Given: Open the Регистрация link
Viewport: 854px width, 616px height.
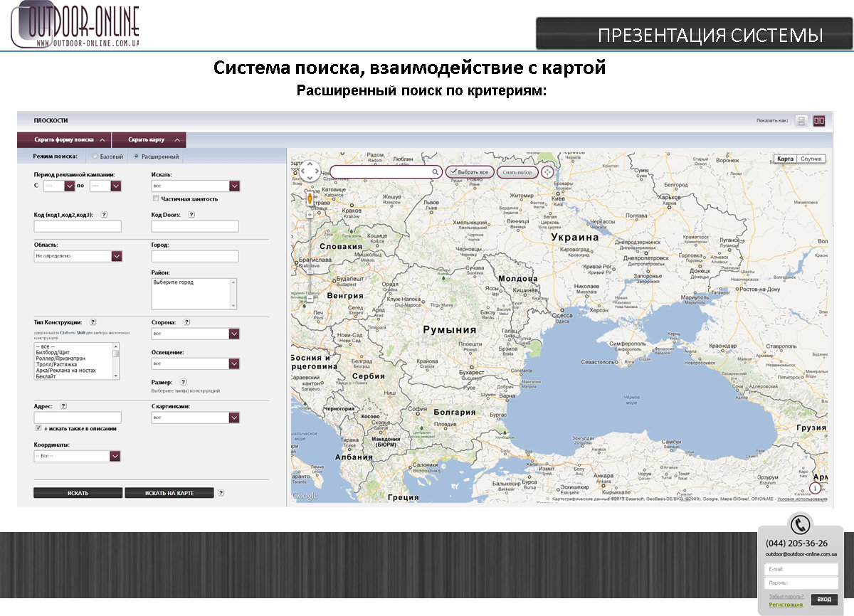Looking at the screenshot, I should (786, 605).
